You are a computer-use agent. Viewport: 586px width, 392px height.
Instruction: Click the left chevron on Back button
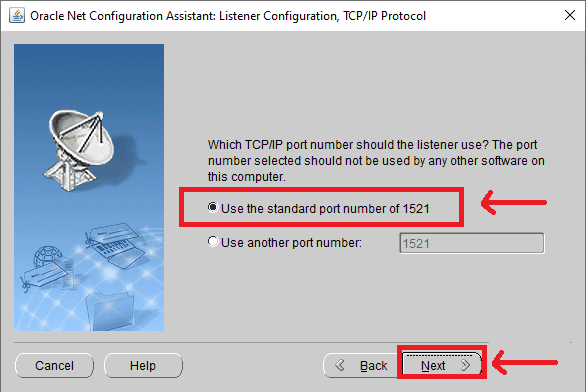point(340,365)
